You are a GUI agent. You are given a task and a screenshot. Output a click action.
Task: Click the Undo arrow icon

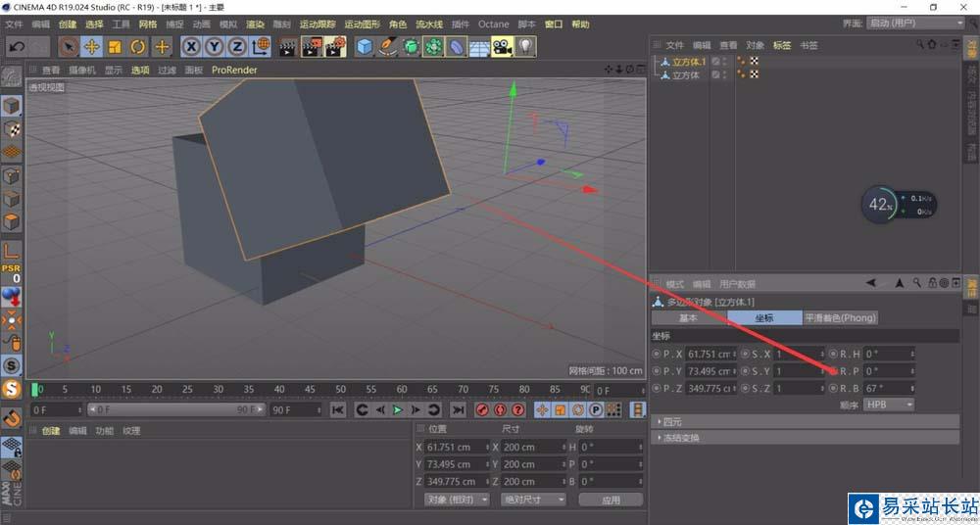click(x=16, y=46)
